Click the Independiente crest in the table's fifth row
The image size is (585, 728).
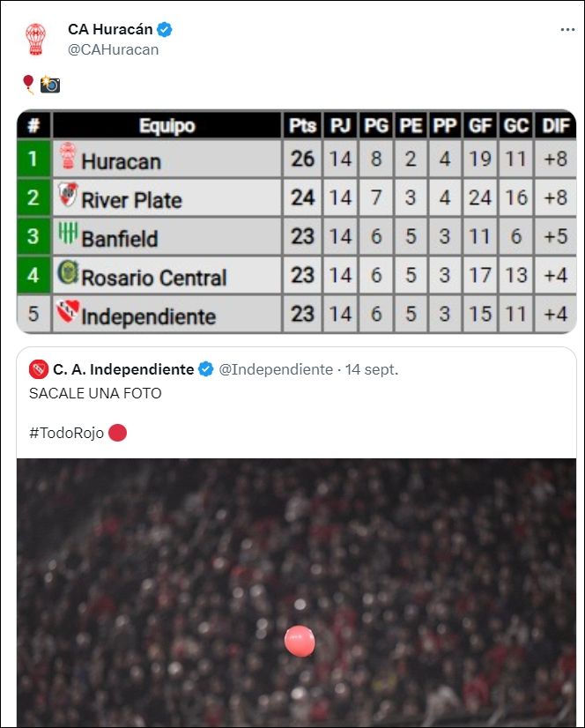tap(67, 312)
